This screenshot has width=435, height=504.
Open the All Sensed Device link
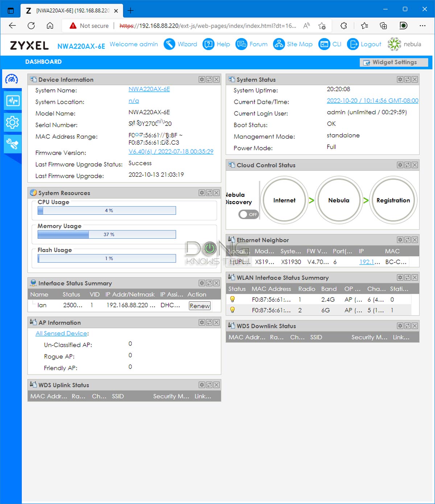(x=62, y=333)
